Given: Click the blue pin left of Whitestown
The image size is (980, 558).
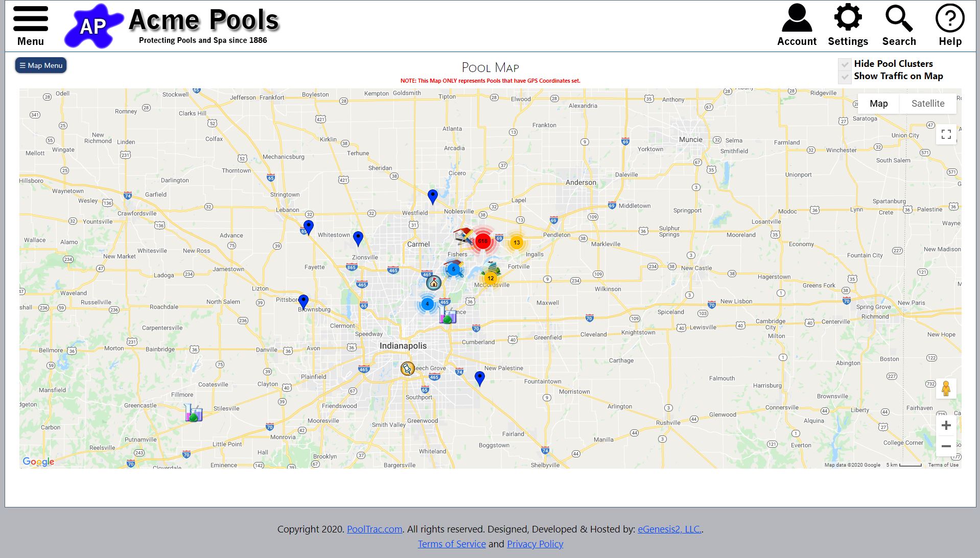Looking at the screenshot, I should [x=309, y=227].
